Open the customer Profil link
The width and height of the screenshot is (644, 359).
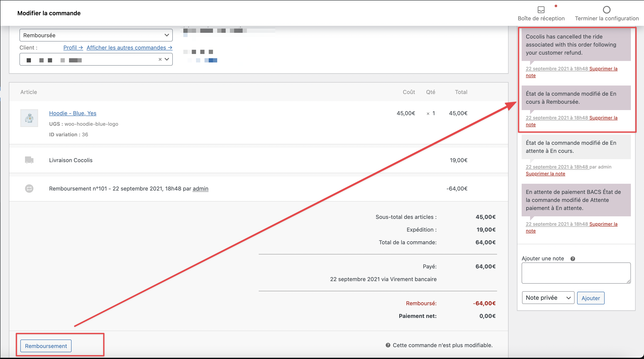[x=73, y=47]
